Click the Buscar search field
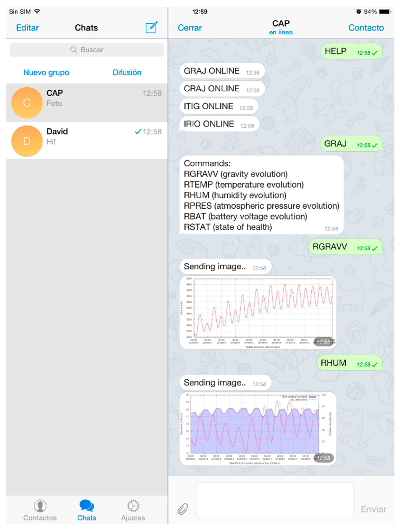The height and width of the screenshot is (532, 400). pyautogui.click(x=87, y=50)
